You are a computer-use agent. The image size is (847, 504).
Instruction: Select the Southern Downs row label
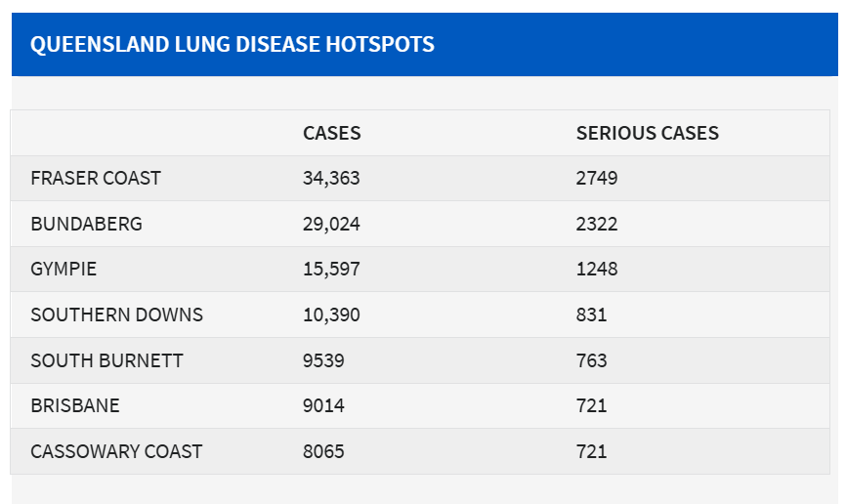click(117, 315)
